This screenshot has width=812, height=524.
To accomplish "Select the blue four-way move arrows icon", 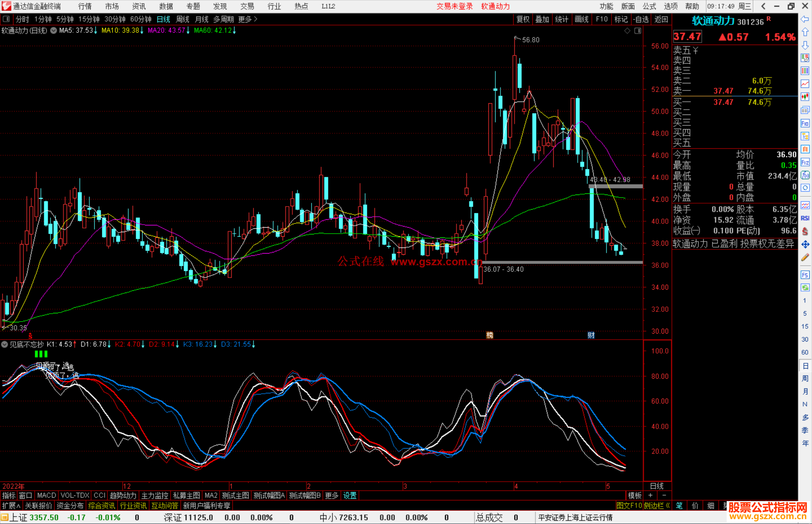I will coord(805,245).
